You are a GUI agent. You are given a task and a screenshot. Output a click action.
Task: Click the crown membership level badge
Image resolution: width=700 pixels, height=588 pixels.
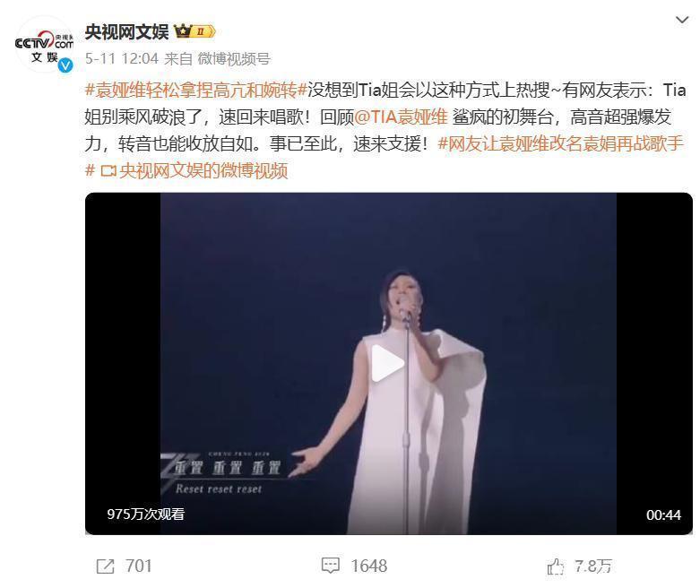click(194, 31)
